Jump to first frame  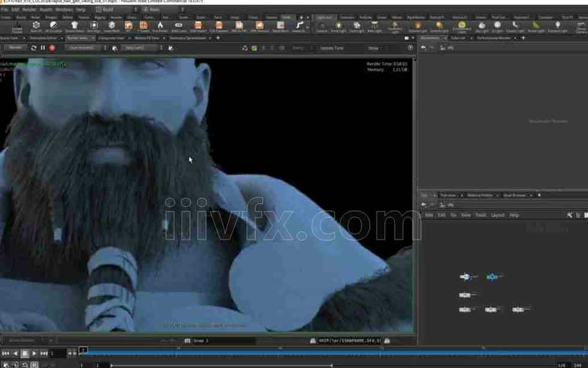click(x=5, y=353)
